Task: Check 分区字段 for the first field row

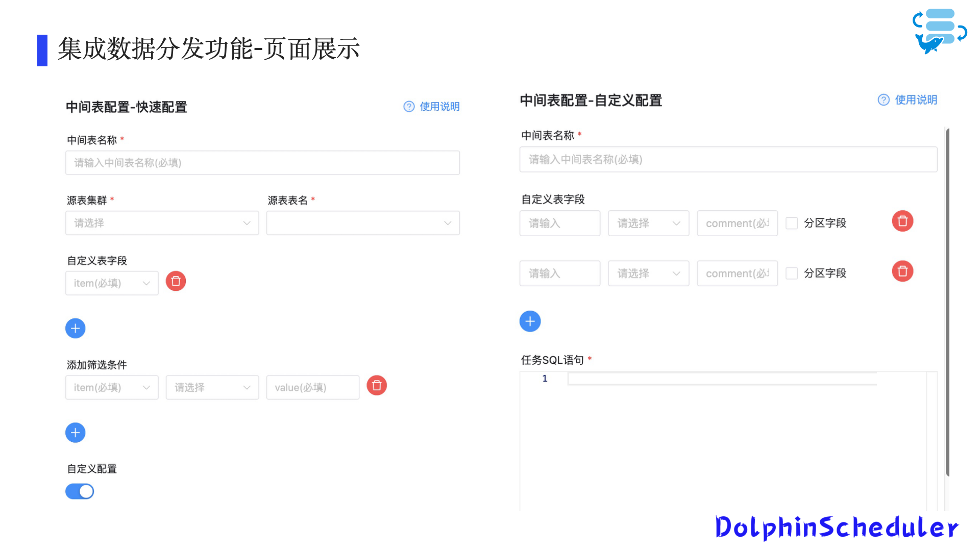Action: click(x=792, y=223)
